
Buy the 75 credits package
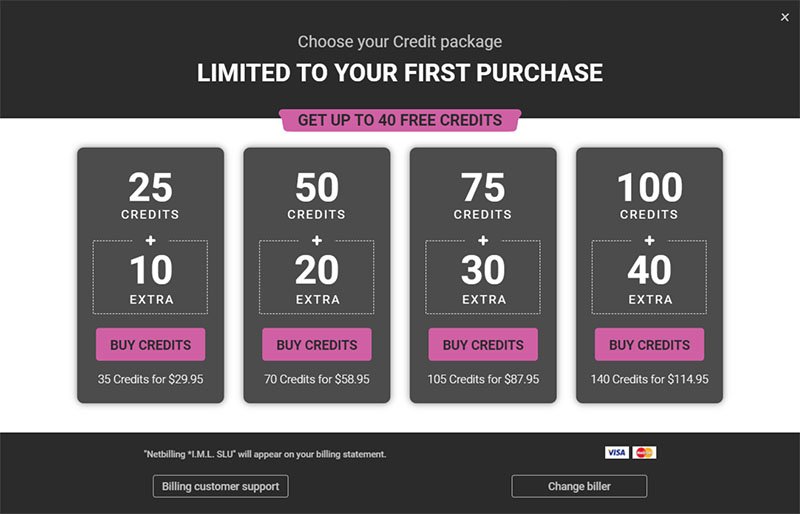click(x=483, y=345)
